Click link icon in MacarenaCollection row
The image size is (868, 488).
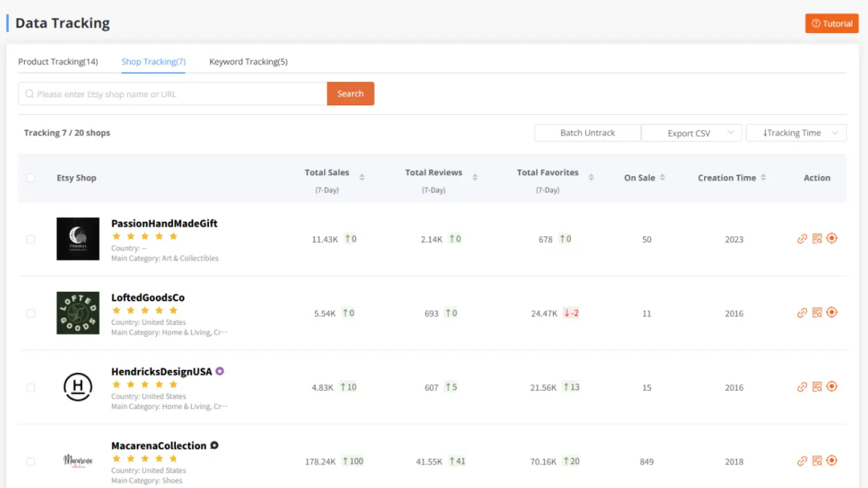[801, 461]
